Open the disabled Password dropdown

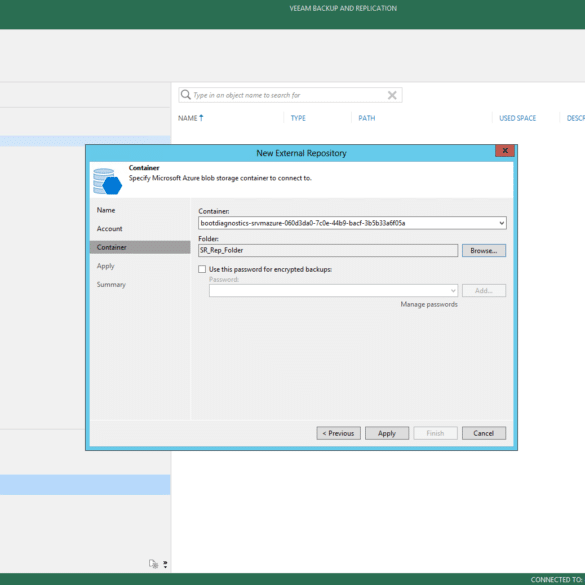pos(453,291)
